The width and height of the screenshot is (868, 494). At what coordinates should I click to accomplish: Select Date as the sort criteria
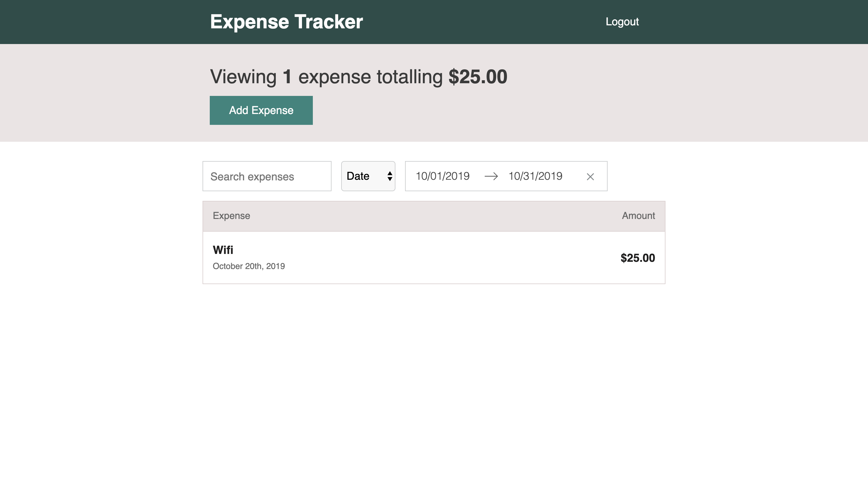(x=368, y=176)
